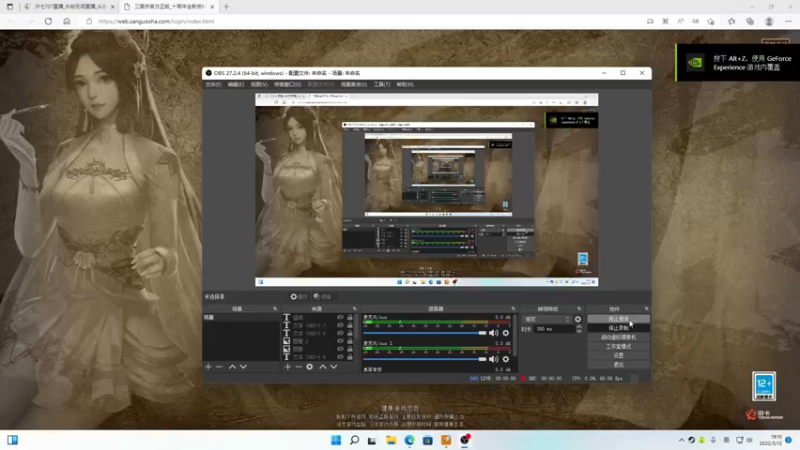Viewport: 800px width, 450px height.
Task: Click Exit button in Controls panel
Action: [x=618, y=365]
